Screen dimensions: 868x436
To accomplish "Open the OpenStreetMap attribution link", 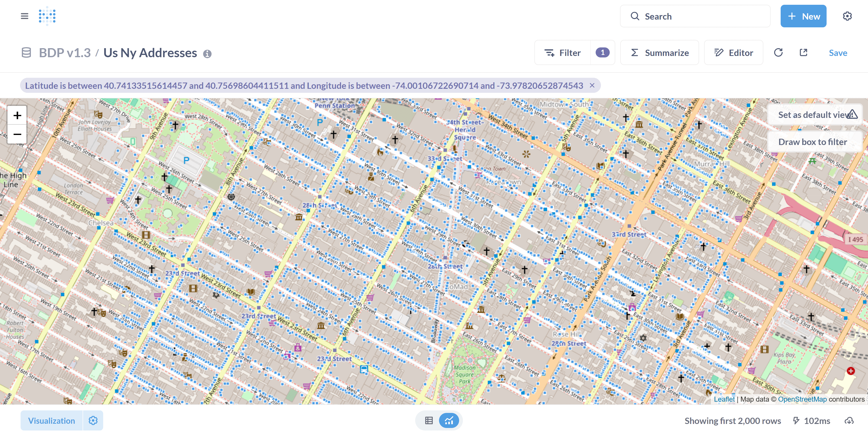I will point(802,399).
